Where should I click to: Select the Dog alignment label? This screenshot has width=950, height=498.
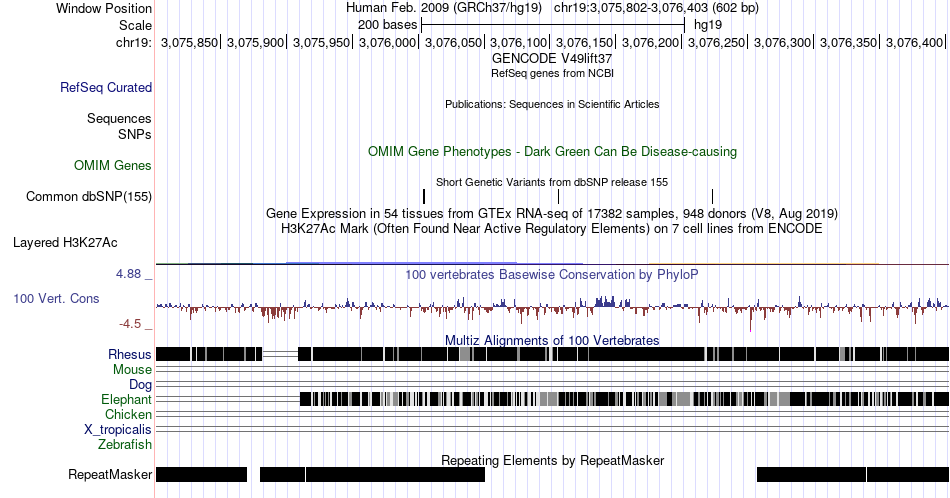coord(141,385)
